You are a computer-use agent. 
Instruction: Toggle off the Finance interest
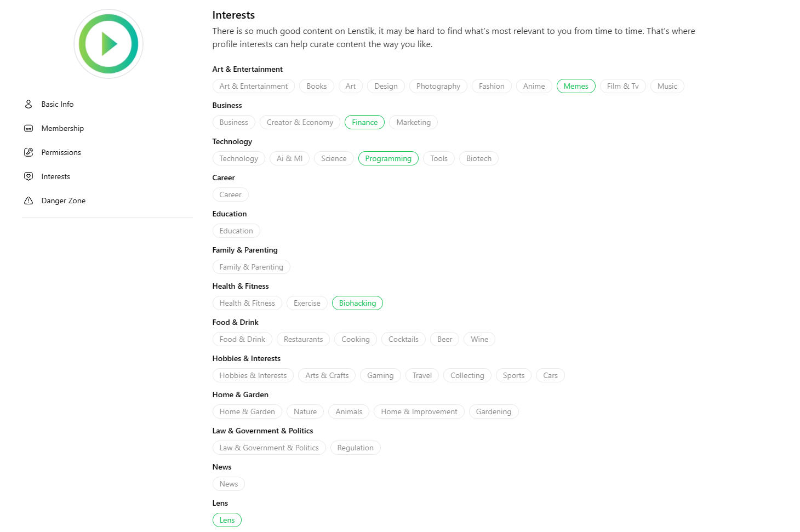pos(364,122)
